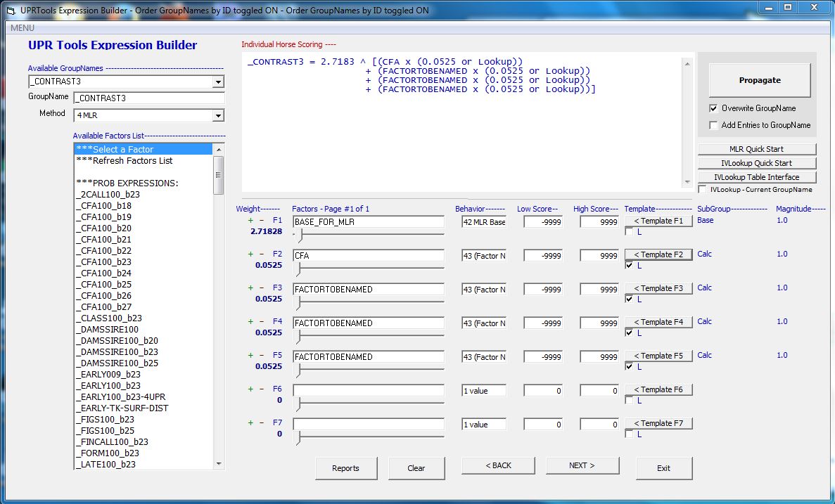This screenshot has height=504, width=835.
Task: Open the MENU menu bar item
Action: coord(23,28)
